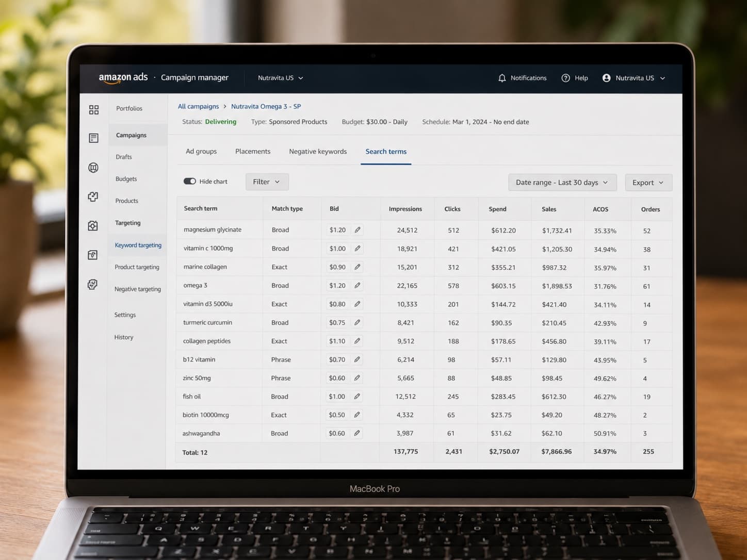
Task: Click the rail icon beside the Targeting heading
Action: pyautogui.click(x=93, y=226)
